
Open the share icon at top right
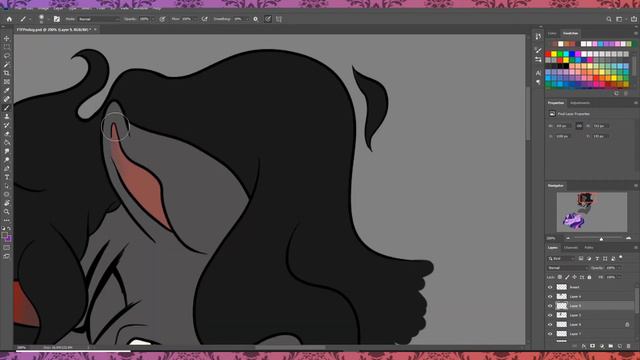click(633, 19)
